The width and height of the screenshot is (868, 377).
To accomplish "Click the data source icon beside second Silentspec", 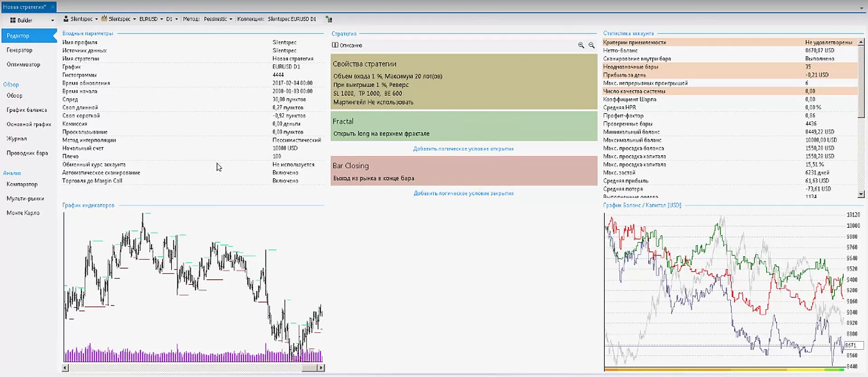I will point(104,19).
